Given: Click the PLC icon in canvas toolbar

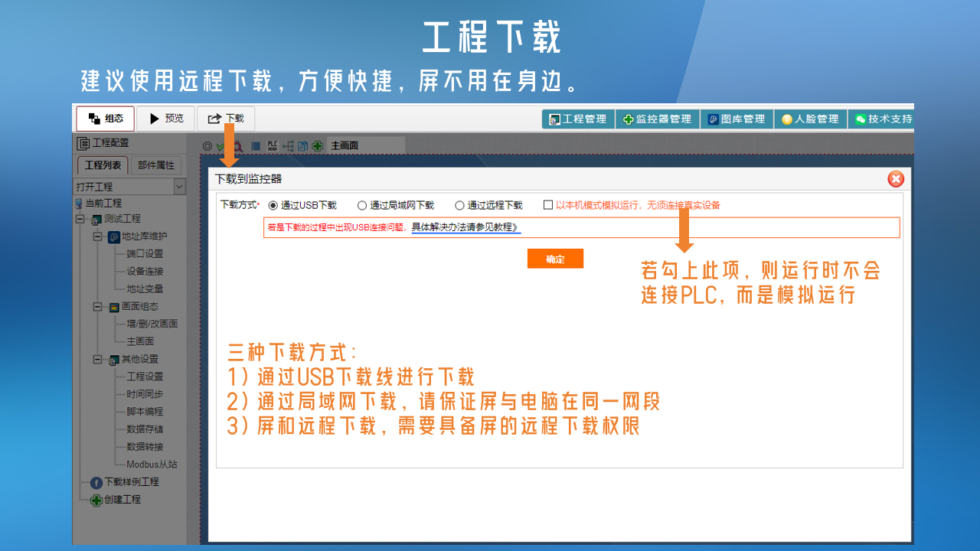Looking at the screenshot, I should [x=272, y=145].
